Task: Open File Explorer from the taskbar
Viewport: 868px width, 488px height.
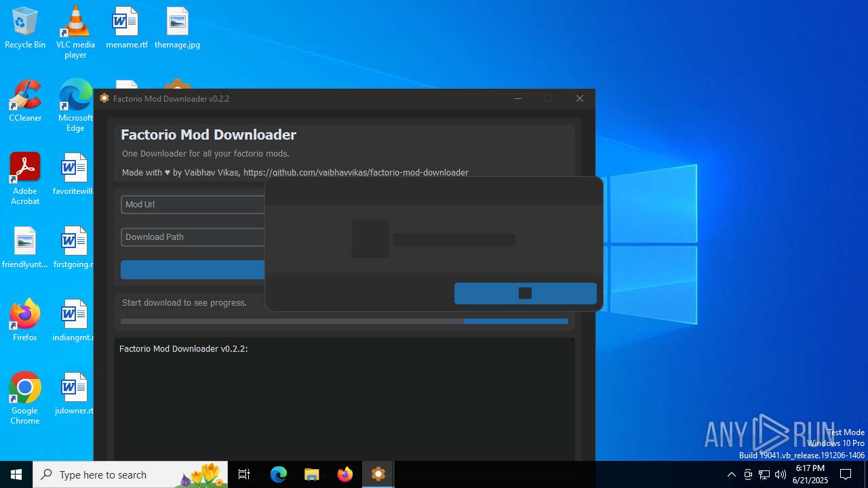Action: (x=311, y=474)
